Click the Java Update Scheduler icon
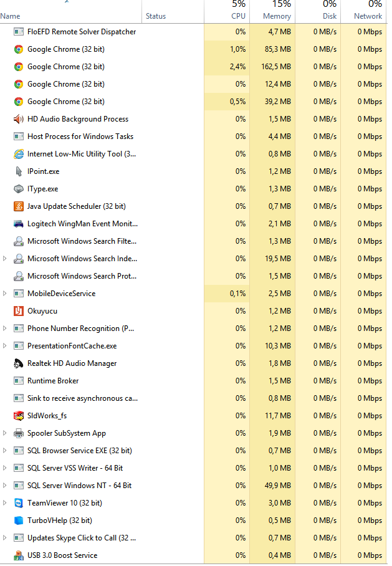Image resolution: width=392 pixels, height=566 pixels. [x=19, y=206]
